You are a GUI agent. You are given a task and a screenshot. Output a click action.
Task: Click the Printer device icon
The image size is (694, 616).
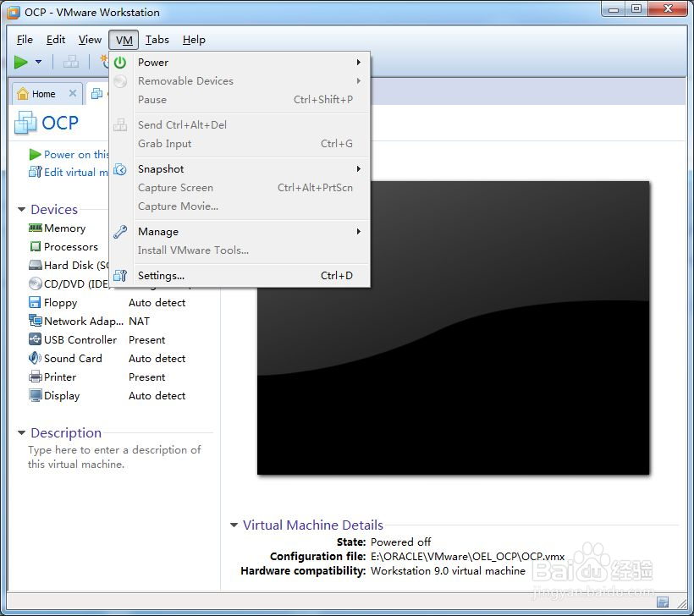pyautogui.click(x=35, y=377)
